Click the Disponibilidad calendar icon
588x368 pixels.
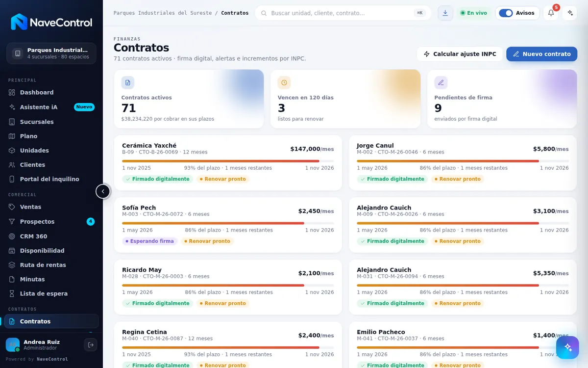(12, 251)
